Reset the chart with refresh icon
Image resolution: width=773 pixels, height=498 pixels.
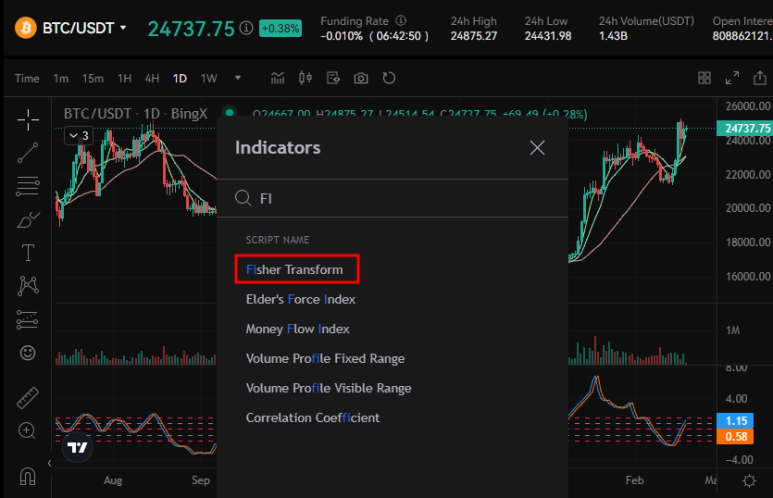389,78
